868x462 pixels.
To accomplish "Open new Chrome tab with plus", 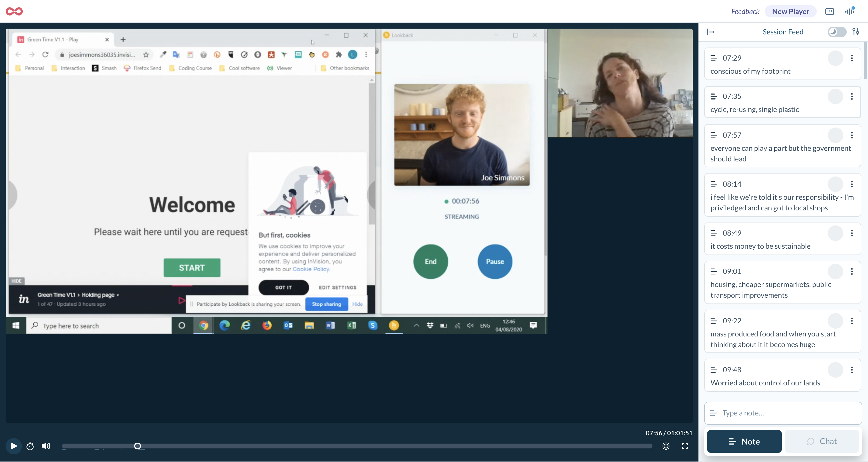I will pyautogui.click(x=123, y=40).
